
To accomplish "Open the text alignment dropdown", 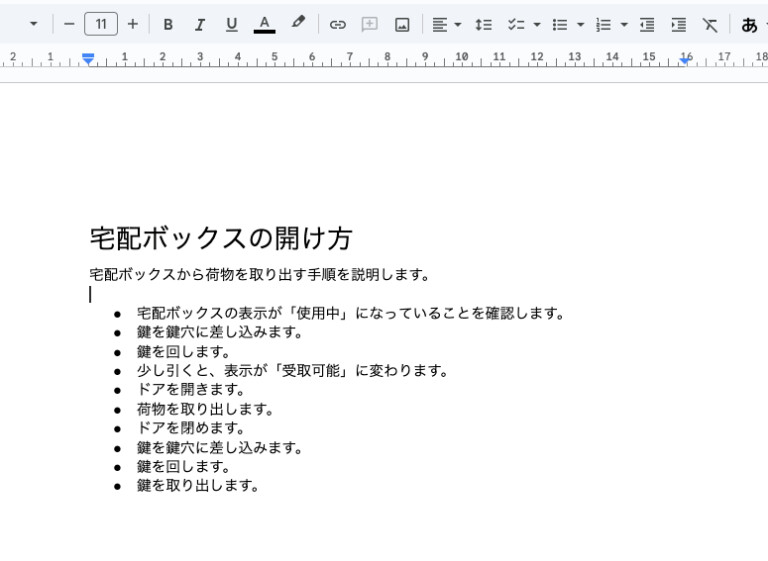I will 446,24.
